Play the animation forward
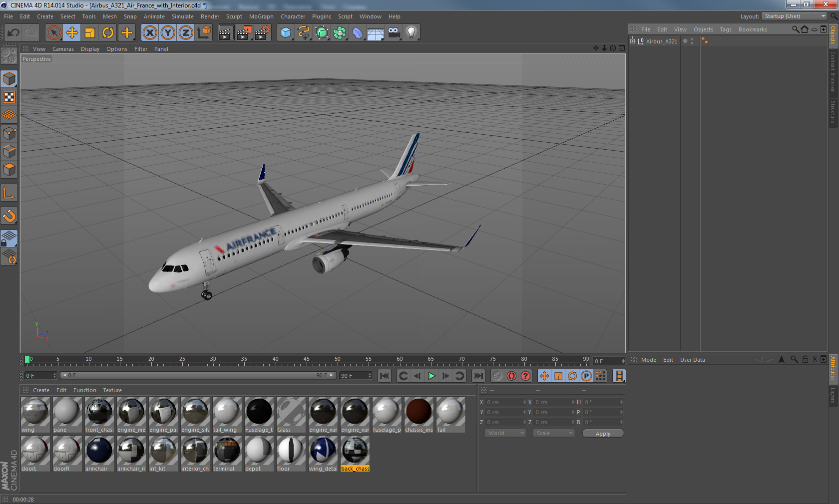 tap(431, 376)
